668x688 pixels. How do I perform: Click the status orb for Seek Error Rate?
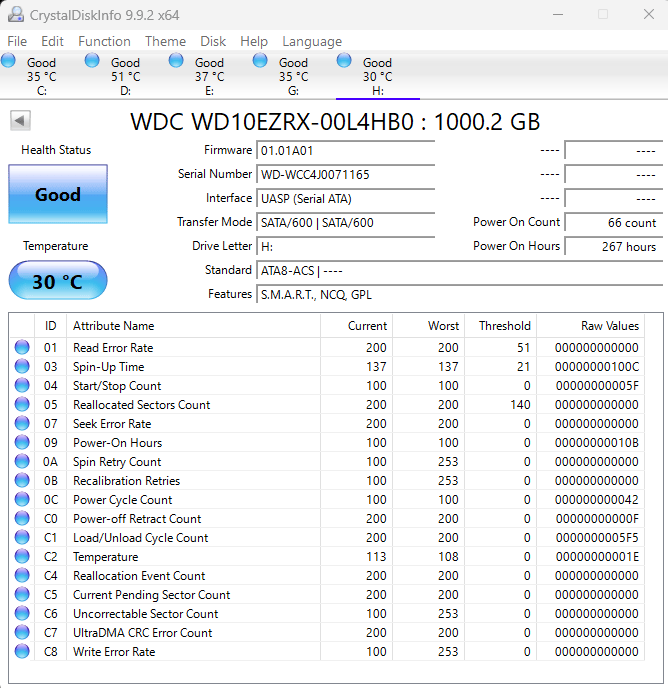click(x=22, y=423)
